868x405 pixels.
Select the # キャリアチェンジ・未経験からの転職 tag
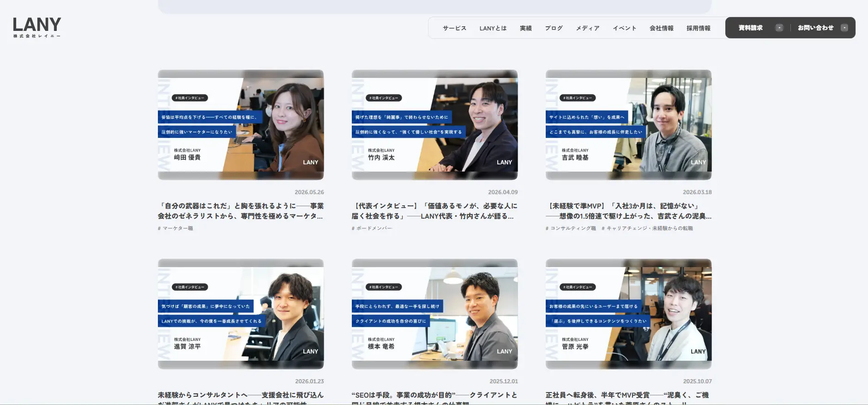[647, 228]
